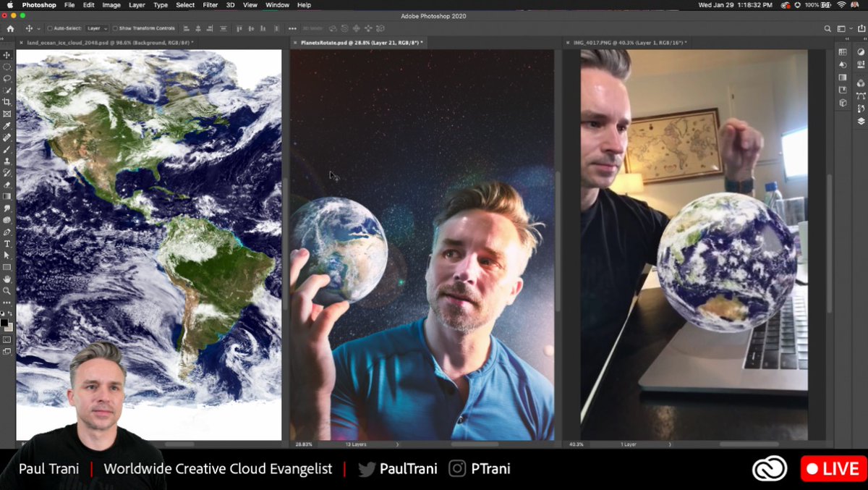The height and width of the screenshot is (490, 868).
Task: Open the Move tool preset picker arrow
Action: tap(38, 28)
